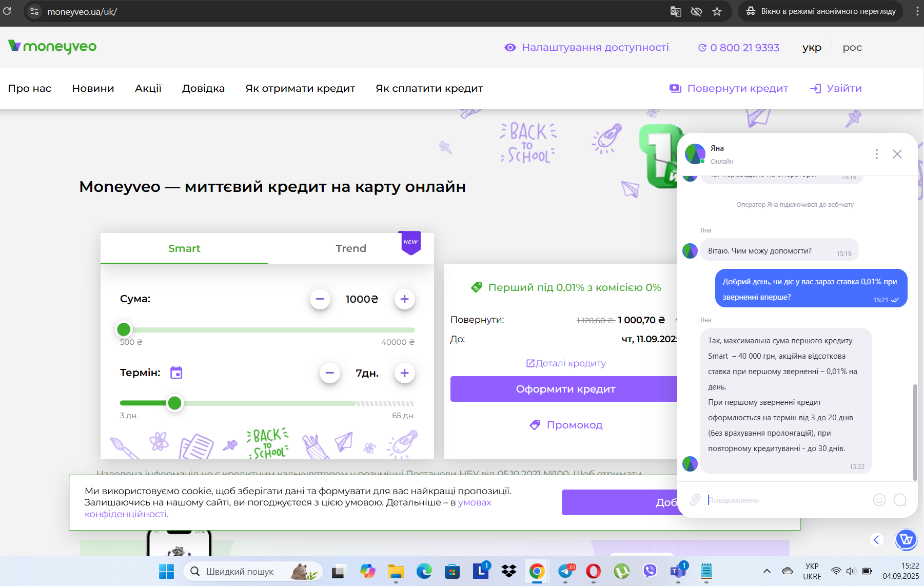Open Opera browser from taskbar
This screenshot has width=924, height=586.
tap(594, 571)
